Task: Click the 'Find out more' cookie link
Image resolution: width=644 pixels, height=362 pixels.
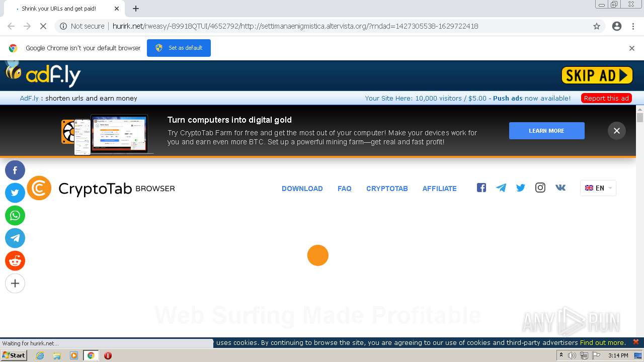Action: click(603, 342)
